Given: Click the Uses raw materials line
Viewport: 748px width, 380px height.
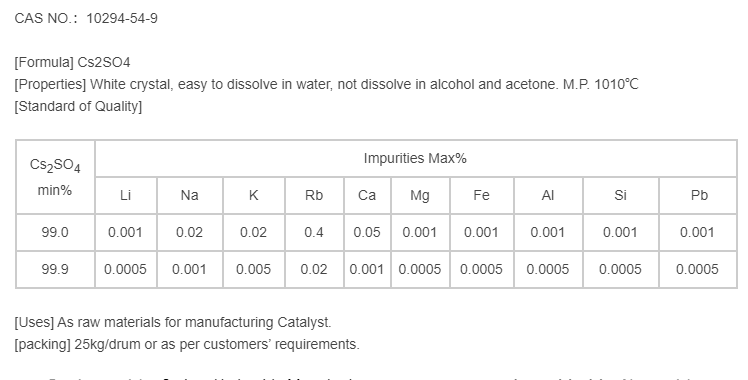Looking at the screenshot, I should [173, 323].
